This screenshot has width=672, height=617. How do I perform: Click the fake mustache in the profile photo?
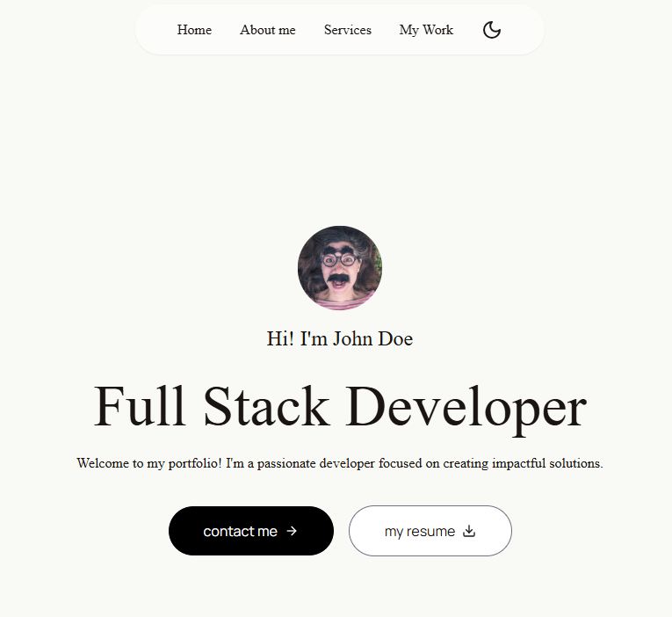pos(338,279)
